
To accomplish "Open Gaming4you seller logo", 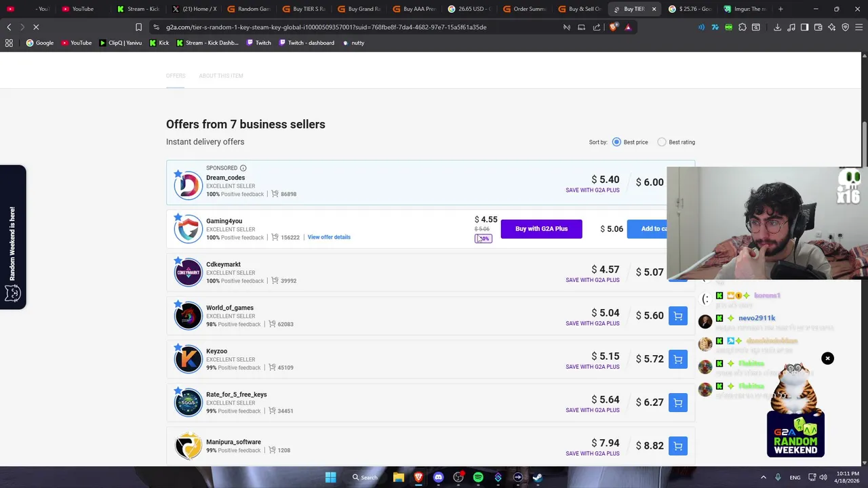I will pyautogui.click(x=188, y=229).
